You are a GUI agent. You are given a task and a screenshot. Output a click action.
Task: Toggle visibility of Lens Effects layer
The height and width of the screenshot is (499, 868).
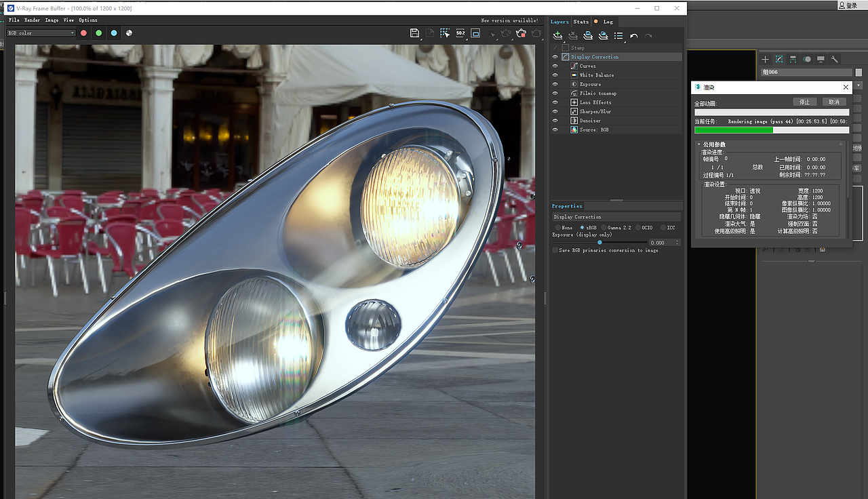pos(555,102)
